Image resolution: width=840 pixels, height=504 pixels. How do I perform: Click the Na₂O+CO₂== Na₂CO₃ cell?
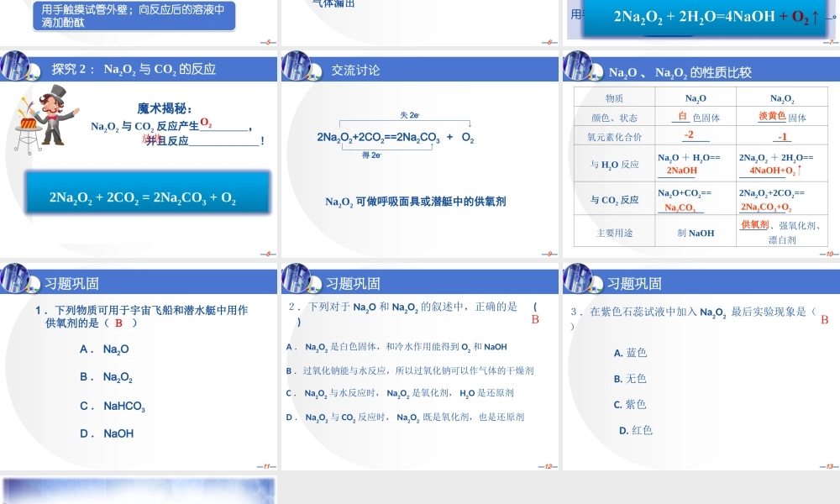click(x=696, y=199)
